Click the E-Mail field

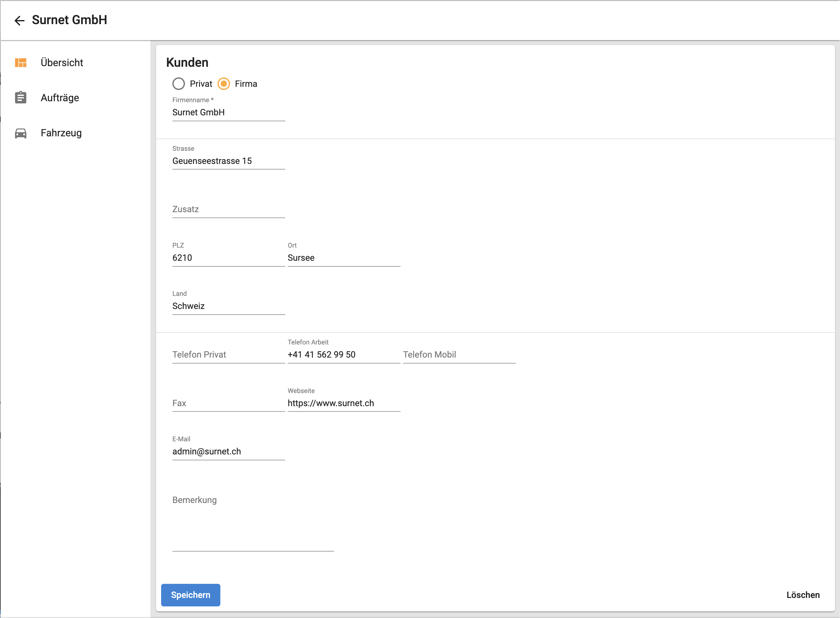[x=228, y=452]
